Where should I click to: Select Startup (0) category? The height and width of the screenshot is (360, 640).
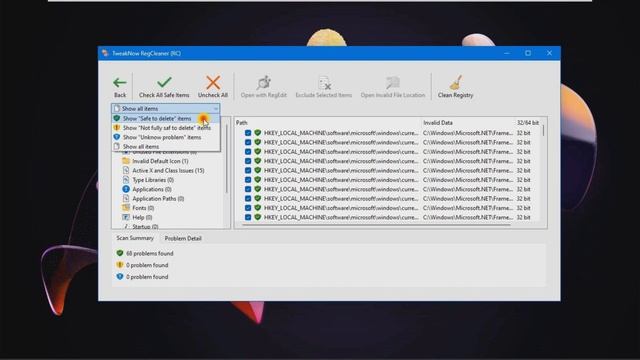pyautogui.click(x=145, y=226)
